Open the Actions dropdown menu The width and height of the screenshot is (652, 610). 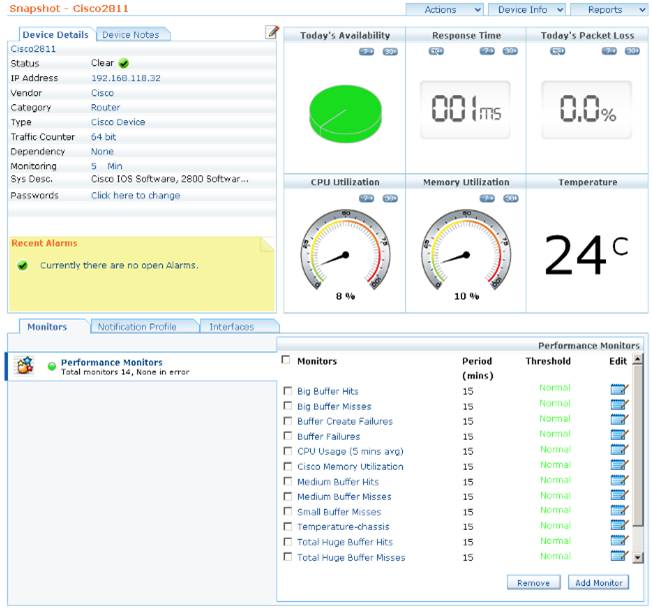(445, 10)
